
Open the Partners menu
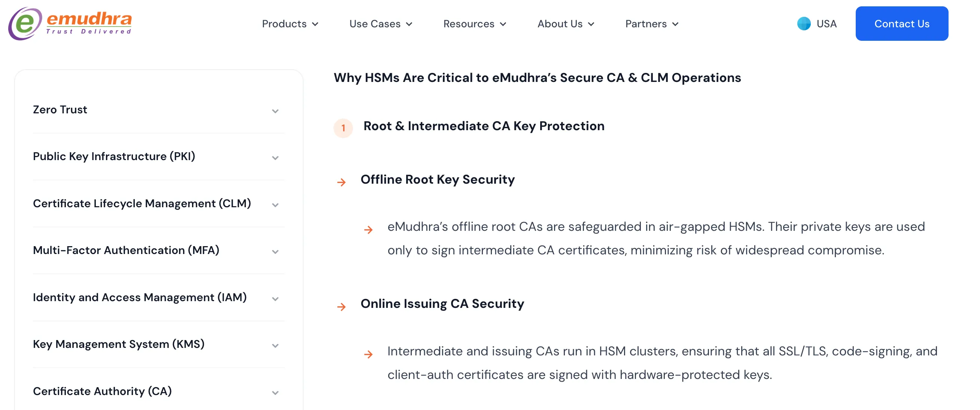[652, 24]
